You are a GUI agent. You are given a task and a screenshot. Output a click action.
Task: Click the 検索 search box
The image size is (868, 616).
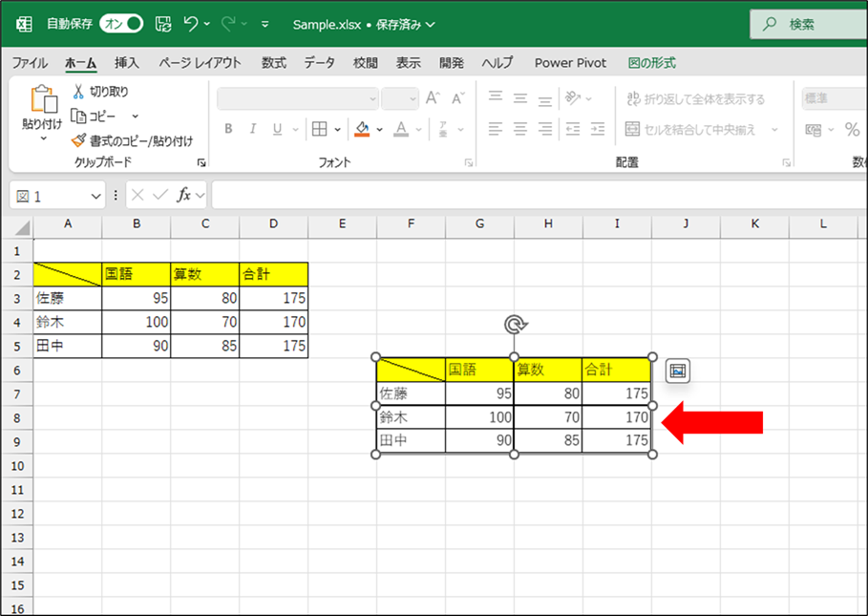(x=809, y=24)
